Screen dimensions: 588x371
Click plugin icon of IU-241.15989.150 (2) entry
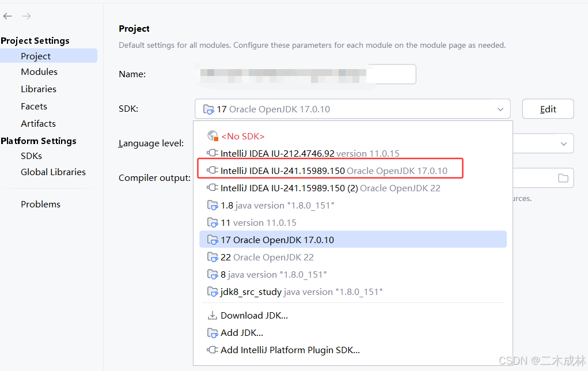tap(213, 188)
